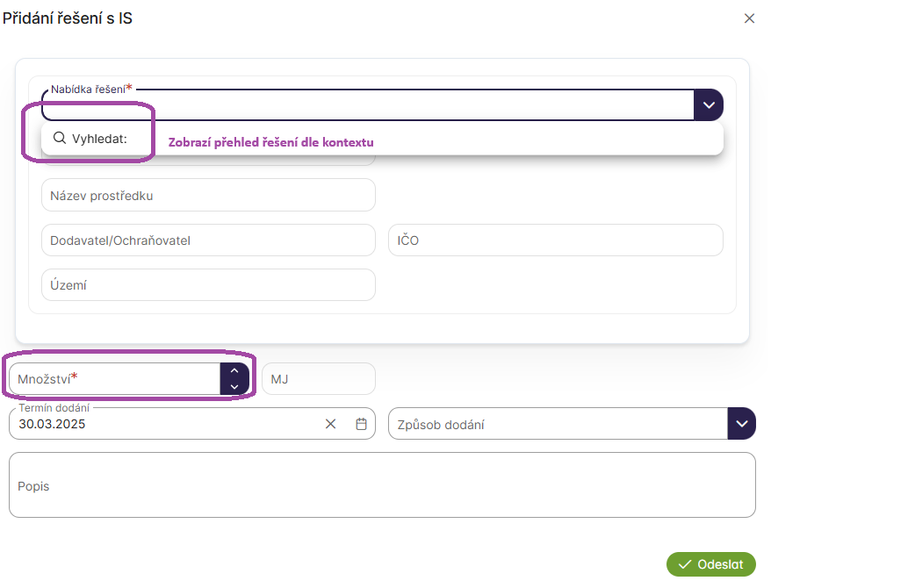The image size is (922, 588).
Task: Click into the Název prostředku field
Action: click(x=208, y=195)
